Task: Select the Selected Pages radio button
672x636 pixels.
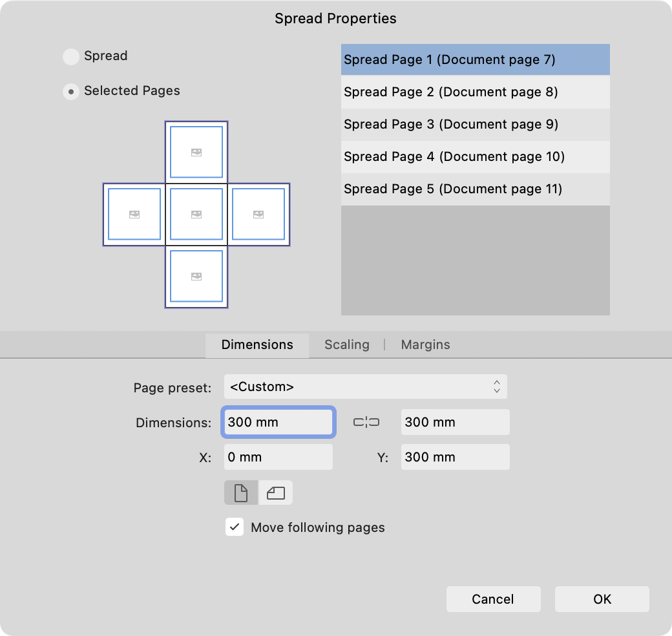Action: click(x=71, y=91)
